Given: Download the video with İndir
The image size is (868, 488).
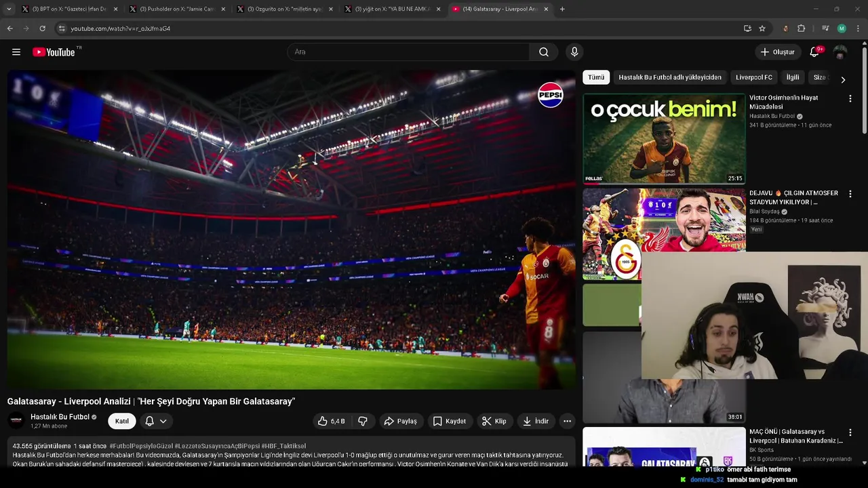Looking at the screenshot, I should (x=535, y=421).
